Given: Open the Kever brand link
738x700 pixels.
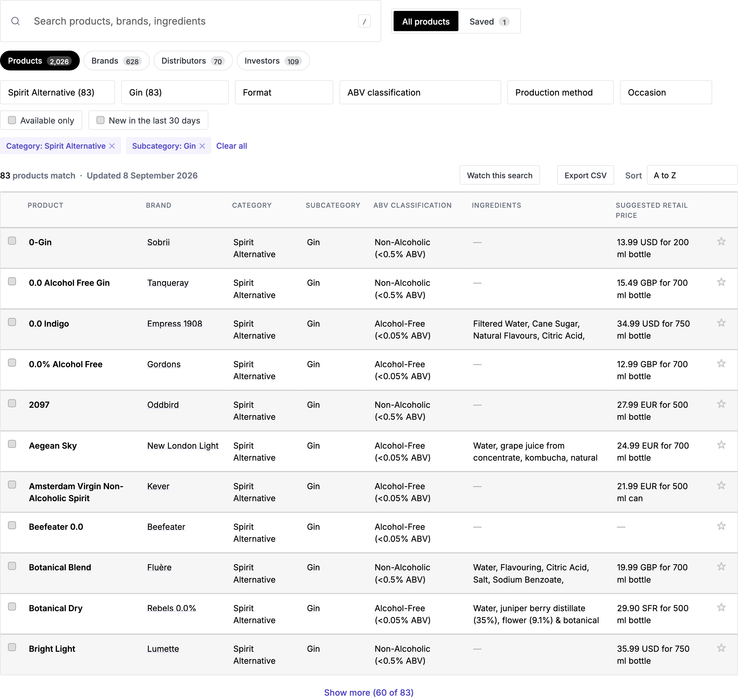Looking at the screenshot, I should tap(158, 486).
